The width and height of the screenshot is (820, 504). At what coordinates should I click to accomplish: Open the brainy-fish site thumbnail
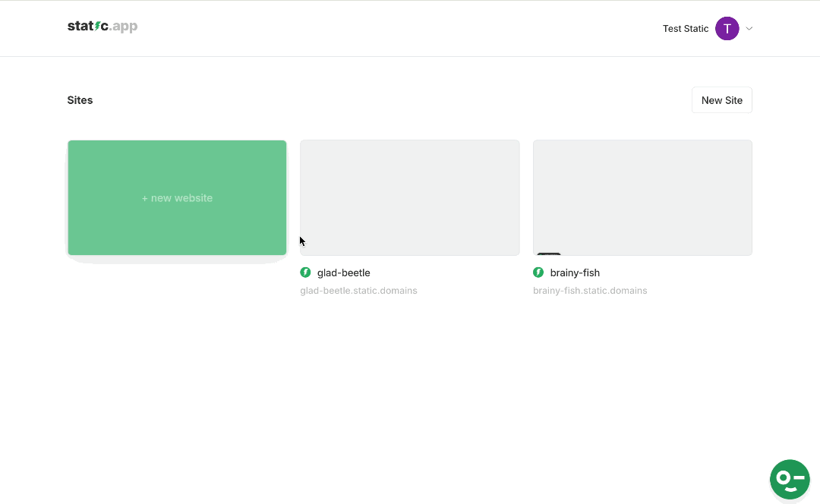tap(642, 197)
